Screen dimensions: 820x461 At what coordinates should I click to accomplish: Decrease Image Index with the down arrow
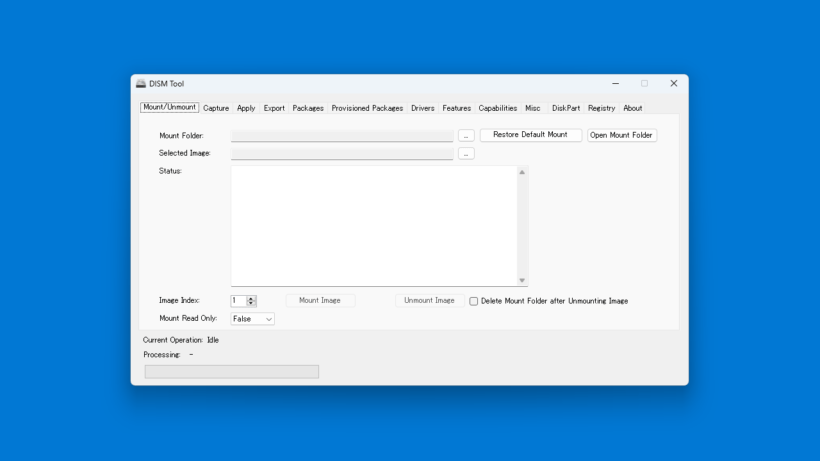[251, 303]
